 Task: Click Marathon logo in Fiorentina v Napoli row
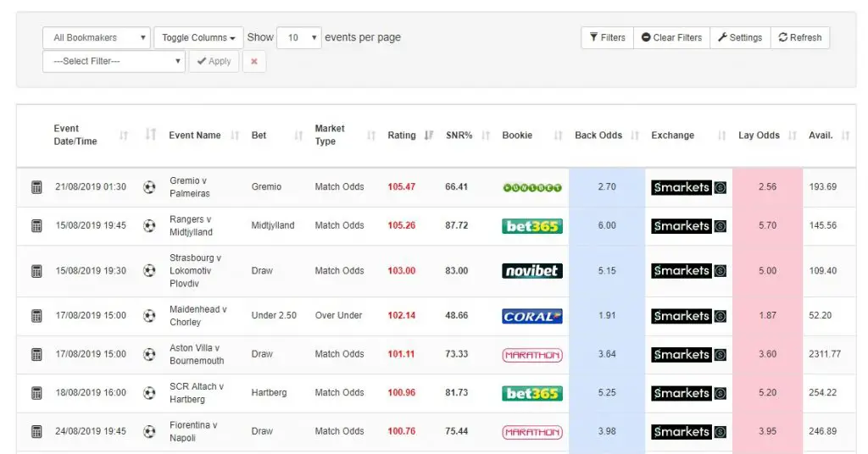coord(532,432)
